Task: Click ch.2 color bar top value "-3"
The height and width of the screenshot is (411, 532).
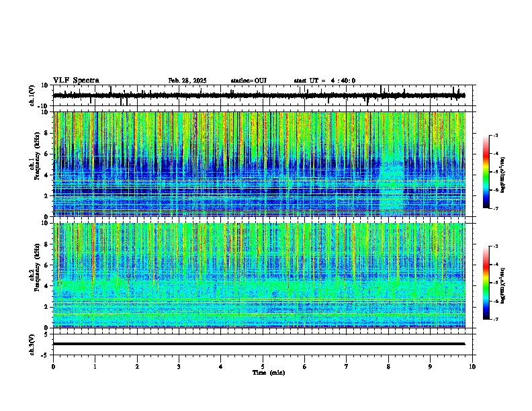Action: pyautogui.click(x=496, y=246)
